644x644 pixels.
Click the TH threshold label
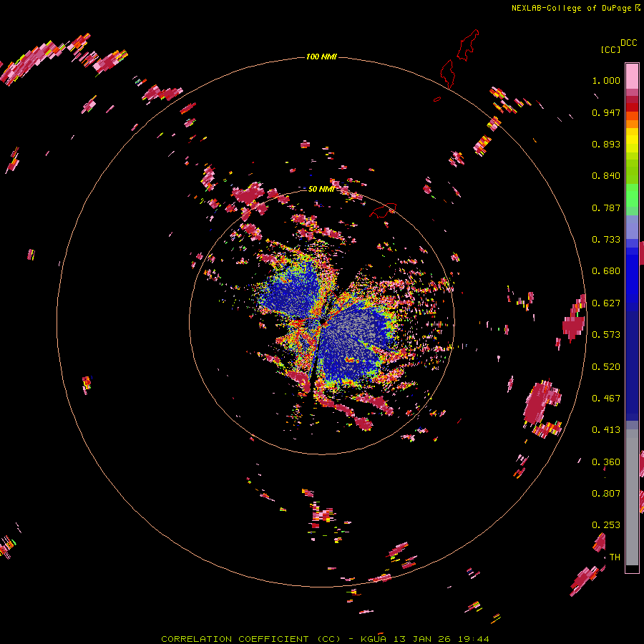pyautogui.click(x=615, y=557)
